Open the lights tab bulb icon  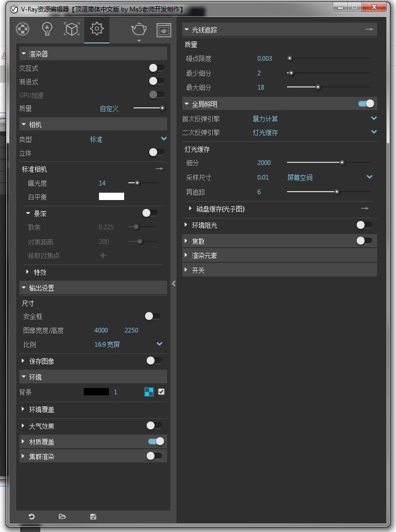pyautogui.click(x=47, y=29)
